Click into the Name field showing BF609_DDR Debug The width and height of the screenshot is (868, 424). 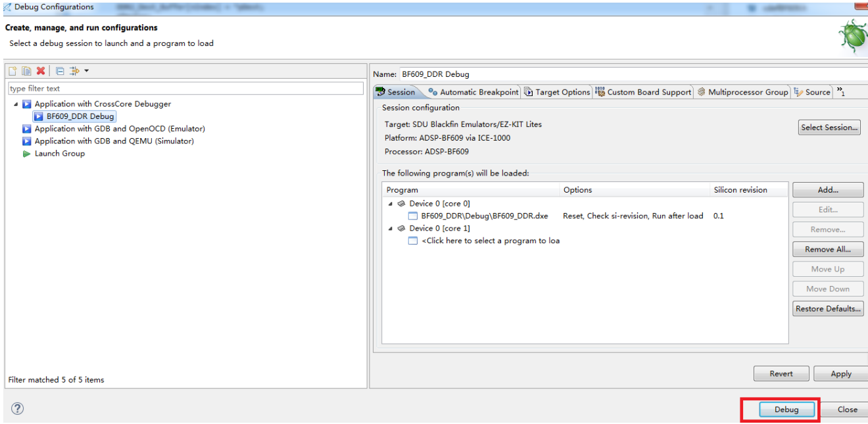pyautogui.click(x=633, y=74)
